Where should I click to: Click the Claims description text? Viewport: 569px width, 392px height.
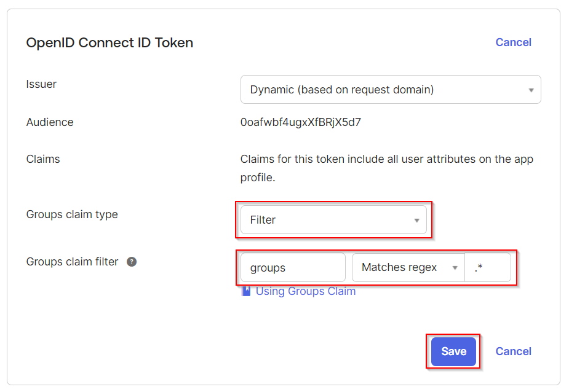point(386,168)
